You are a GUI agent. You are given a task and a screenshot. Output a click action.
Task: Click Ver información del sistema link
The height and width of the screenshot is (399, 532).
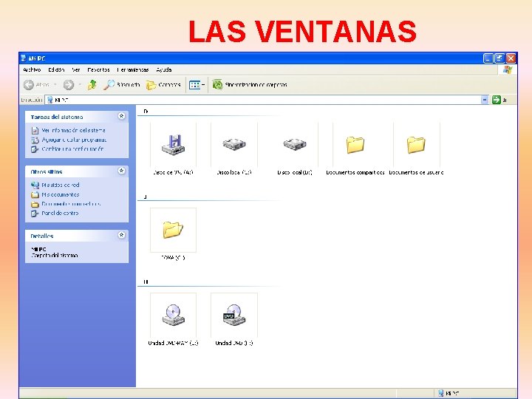pyautogui.click(x=73, y=130)
